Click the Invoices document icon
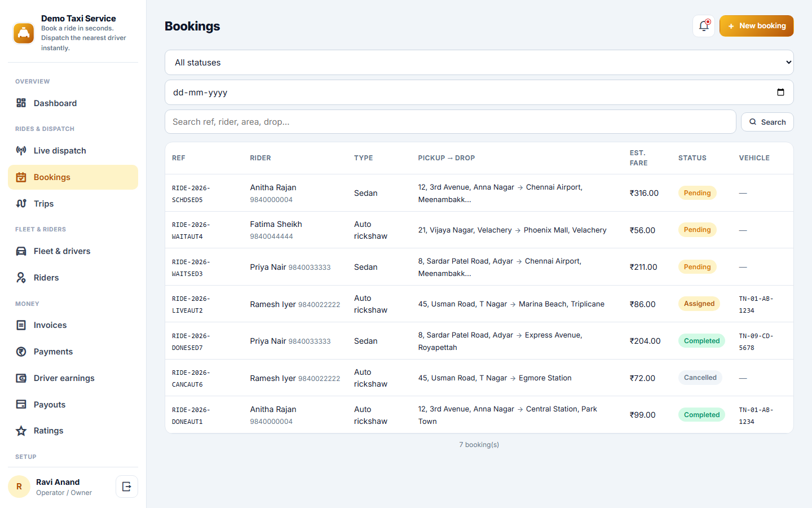The width and height of the screenshot is (812, 508). (21, 325)
